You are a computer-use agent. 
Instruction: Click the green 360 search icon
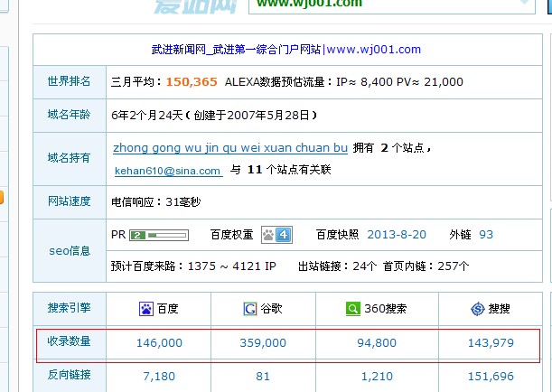tap(353, 309)
